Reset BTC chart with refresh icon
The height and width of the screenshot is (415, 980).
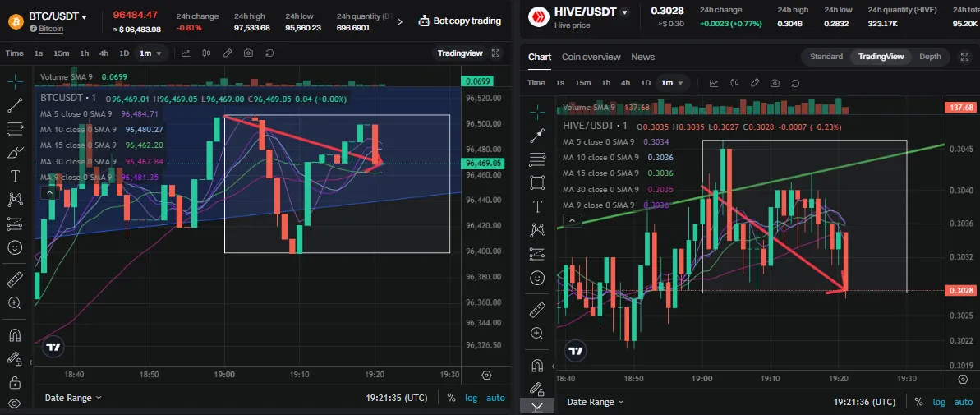click(269, 53)
